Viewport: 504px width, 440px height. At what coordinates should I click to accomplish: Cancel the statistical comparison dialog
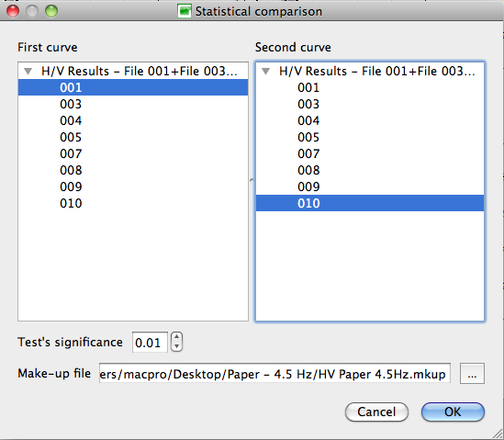pos(376,412)
